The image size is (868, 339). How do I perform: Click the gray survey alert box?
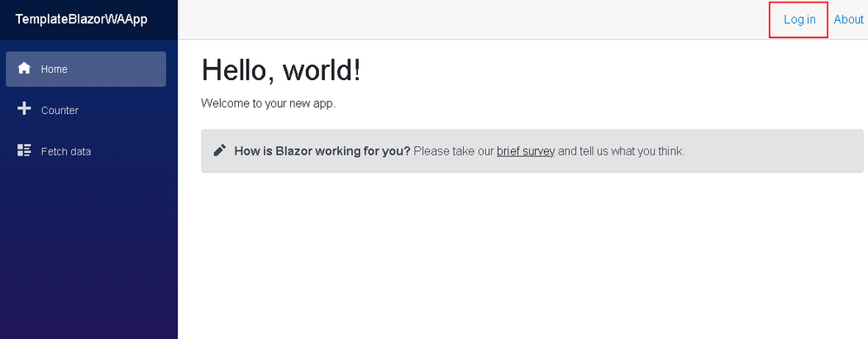click(533, 151)
